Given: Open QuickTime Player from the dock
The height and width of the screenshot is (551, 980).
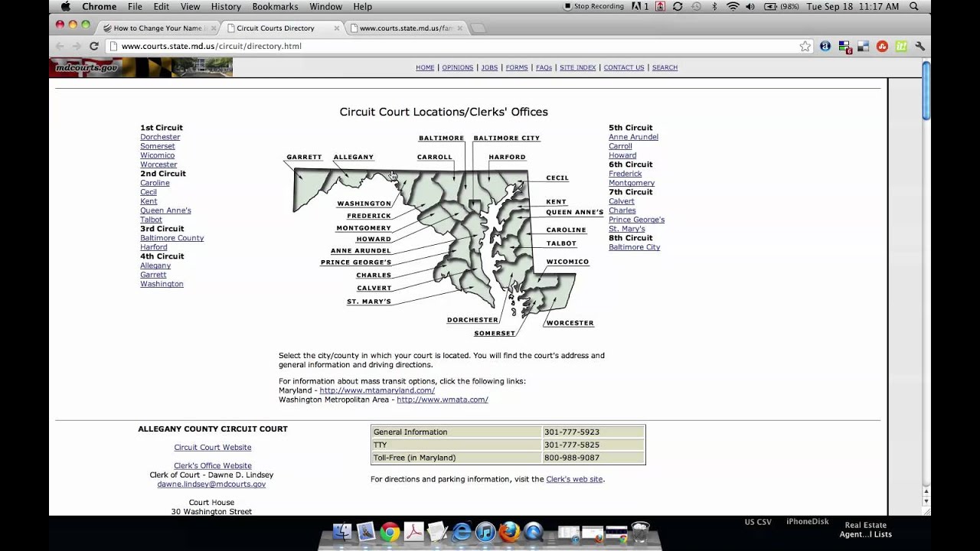Looking at the screenshot, I should pyautogui.click(x=534, y=532).
